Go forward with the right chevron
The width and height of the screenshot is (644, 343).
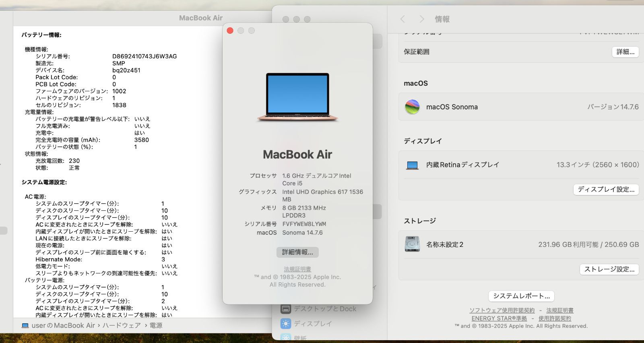421,19
